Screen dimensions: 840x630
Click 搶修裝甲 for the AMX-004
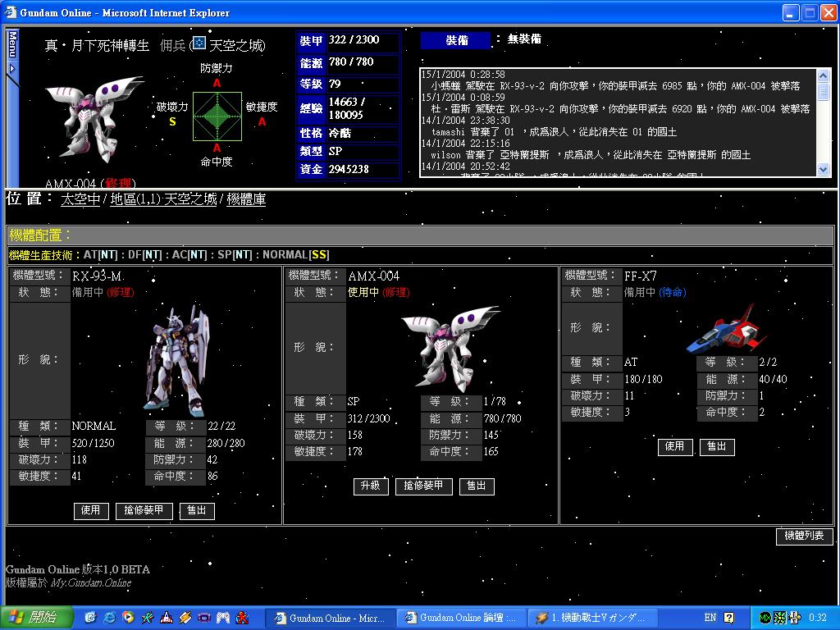[x=423, y=486]
